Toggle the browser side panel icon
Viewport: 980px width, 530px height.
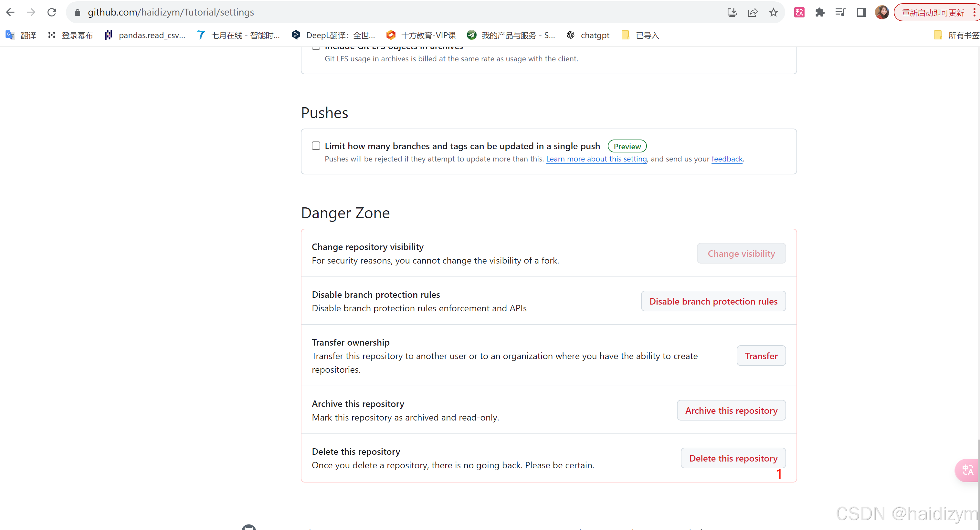point(861,13)
